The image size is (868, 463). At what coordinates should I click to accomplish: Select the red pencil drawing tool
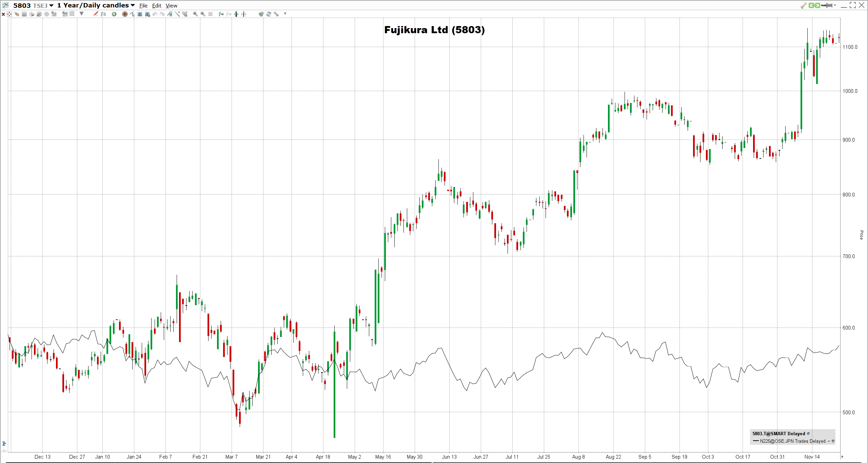click(x=96, y=14)
